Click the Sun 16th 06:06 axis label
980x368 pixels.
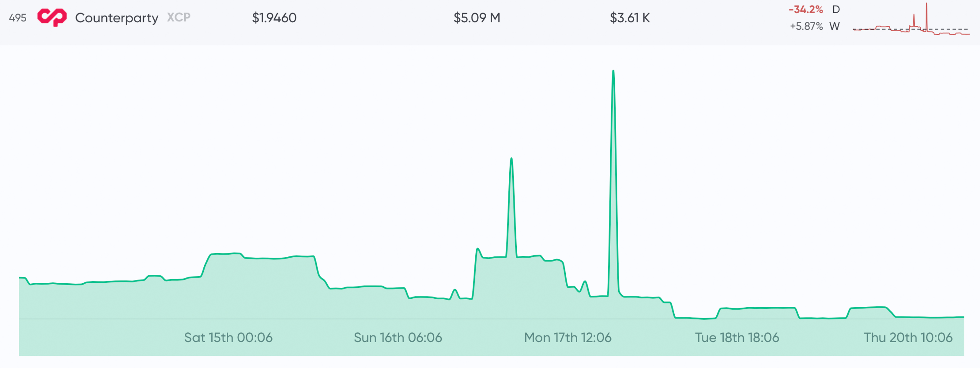pyautogui.click(x=398, y=337)
